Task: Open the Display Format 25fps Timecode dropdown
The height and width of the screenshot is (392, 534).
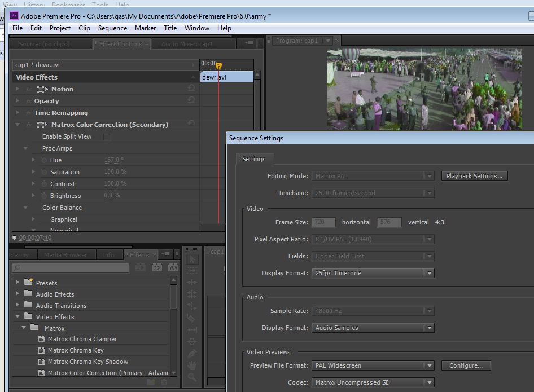Action: point(373,273)
